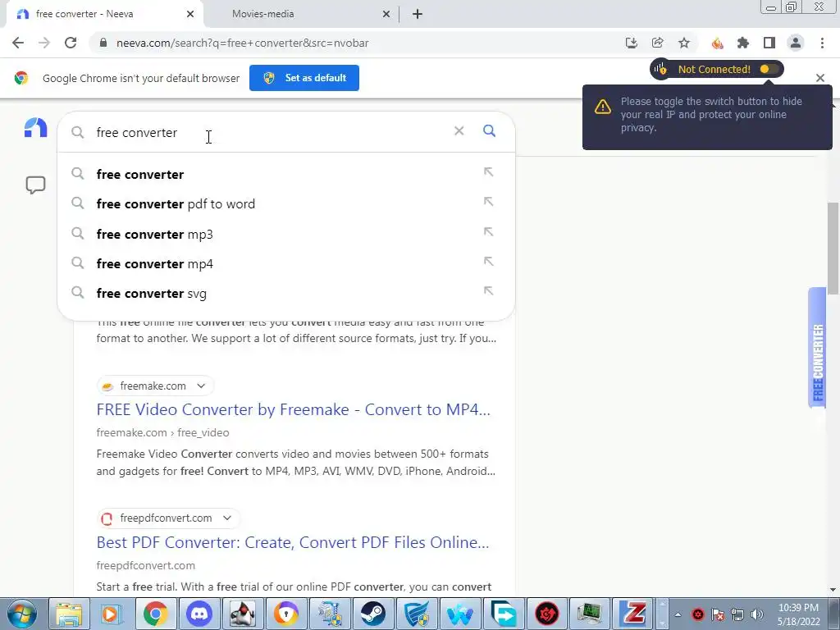
Task: Open a new tab with the plus button
Action: 418,14
